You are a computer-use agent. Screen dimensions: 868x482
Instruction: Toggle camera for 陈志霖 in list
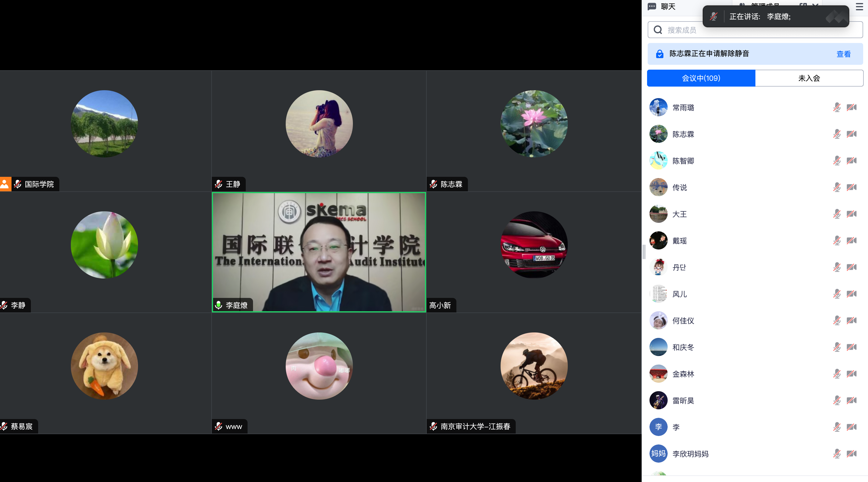[x=851, y=134]
